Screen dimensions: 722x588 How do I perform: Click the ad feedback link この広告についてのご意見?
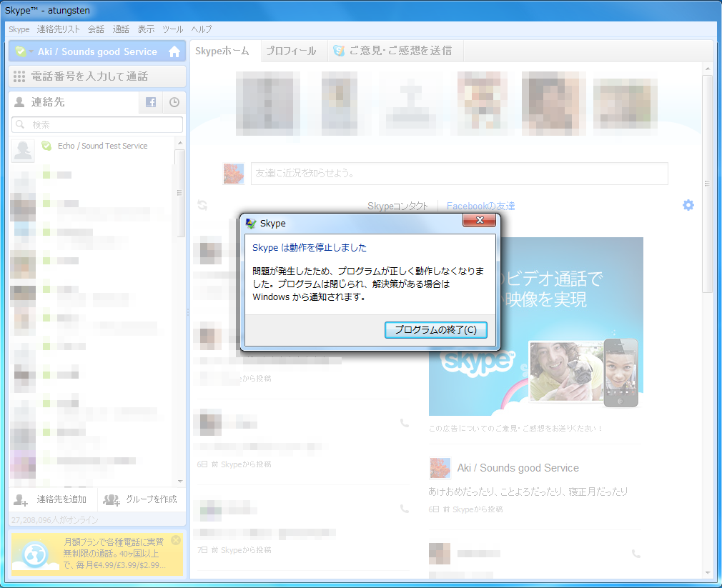515,429
